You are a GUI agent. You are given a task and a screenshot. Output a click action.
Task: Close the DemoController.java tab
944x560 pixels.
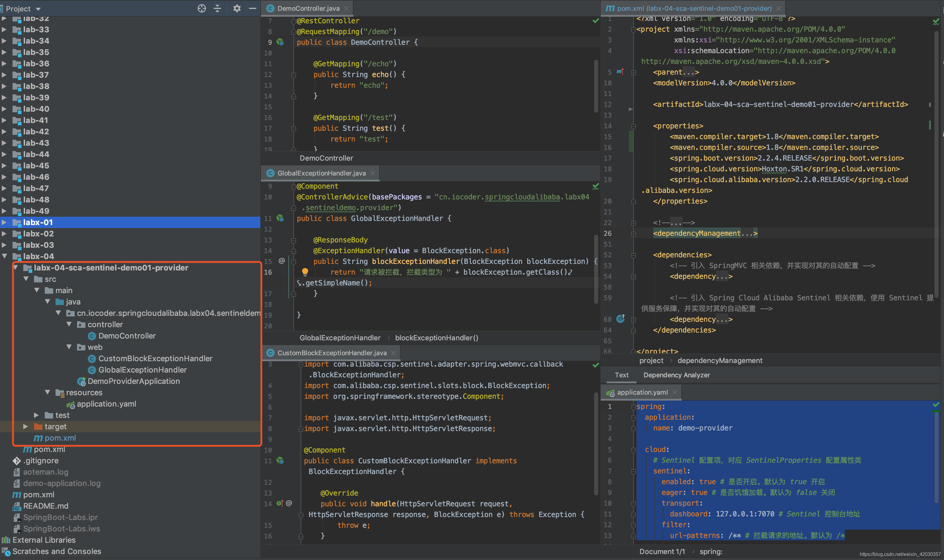click(x=346, y=8)
